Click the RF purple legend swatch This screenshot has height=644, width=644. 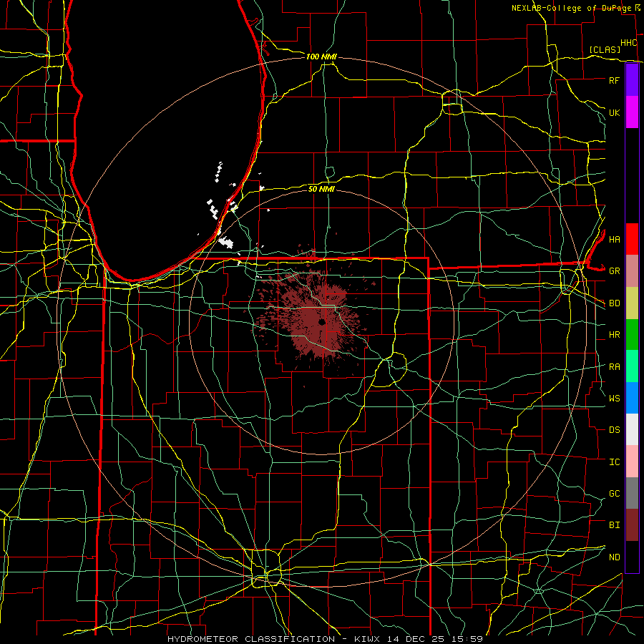click(632, 80)
